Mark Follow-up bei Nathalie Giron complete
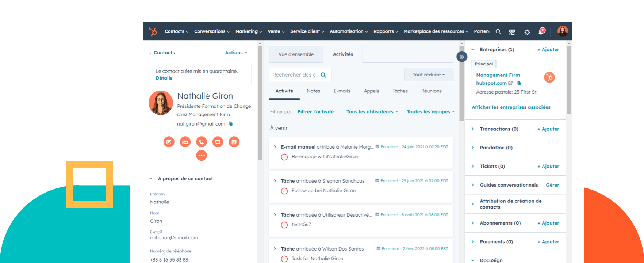 pos(284,191)
